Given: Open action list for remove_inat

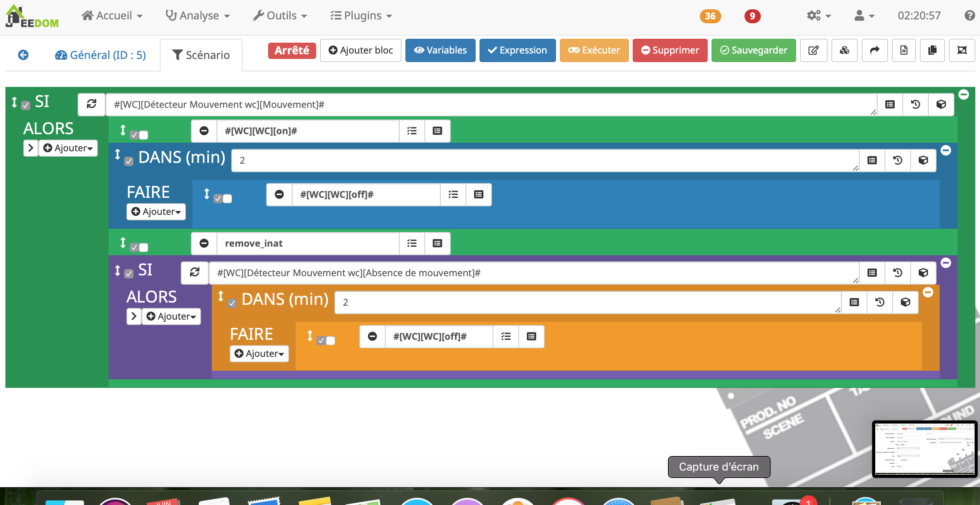Looking at the screenshot, I should coord(412,244).
